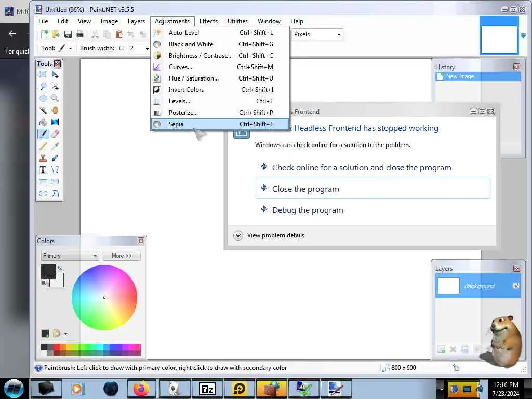Select the Line/Curve tool
This screenshot has height=399, width=532.
point(55,170)
